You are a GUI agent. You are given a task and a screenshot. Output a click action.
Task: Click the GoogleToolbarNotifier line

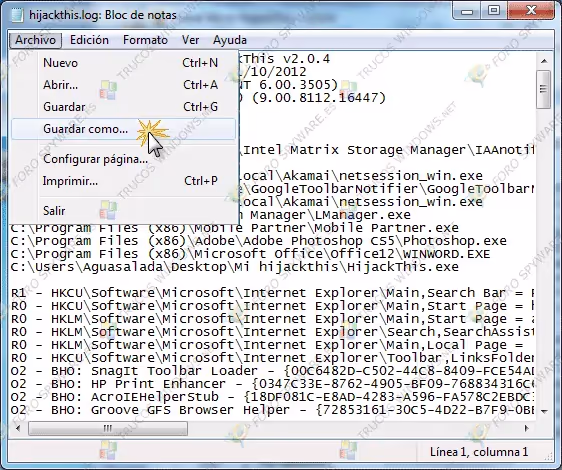tap(387, 189)
